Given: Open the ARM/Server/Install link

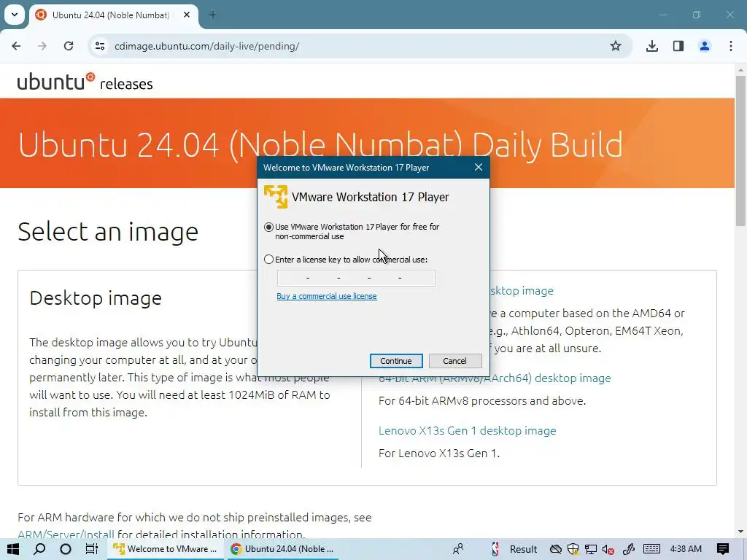Looking at the screenshot, I should pyautogui.click(x=66, y=534).
